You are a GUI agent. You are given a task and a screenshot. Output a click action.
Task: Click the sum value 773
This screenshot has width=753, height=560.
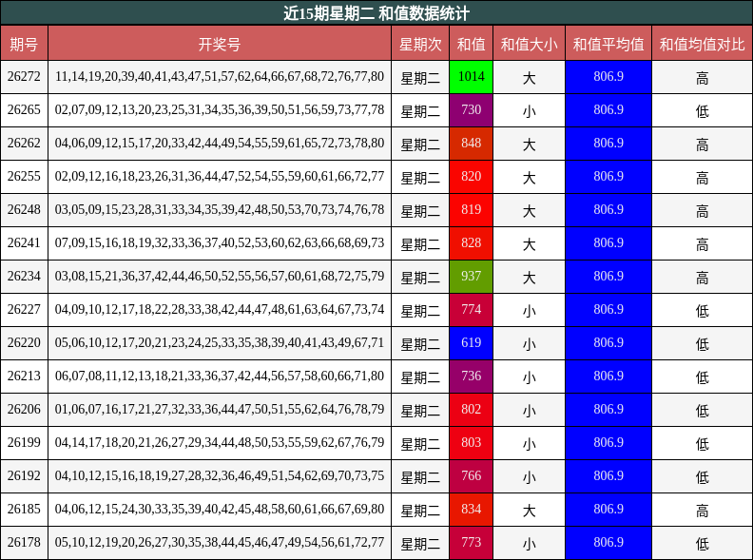click(472, 542)
